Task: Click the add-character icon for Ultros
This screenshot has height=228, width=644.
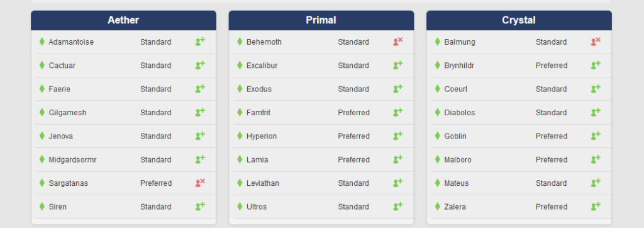Action: click(398, 206)
